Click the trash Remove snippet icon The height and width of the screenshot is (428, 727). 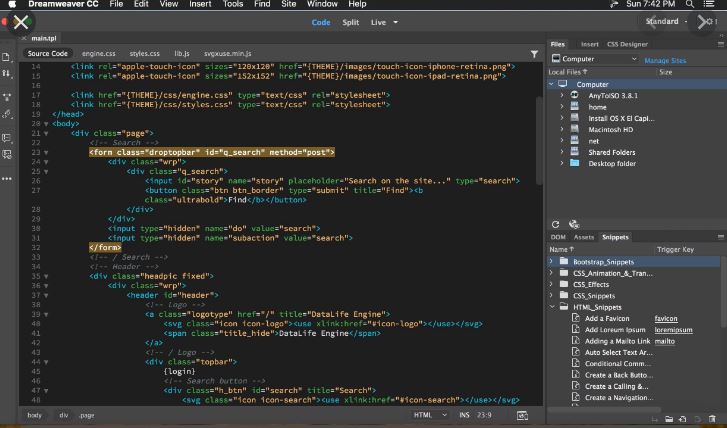713,419
